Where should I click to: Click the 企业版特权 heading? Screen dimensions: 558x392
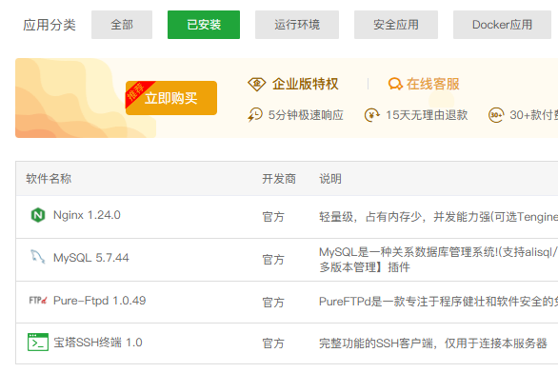[x=306, y=85]
